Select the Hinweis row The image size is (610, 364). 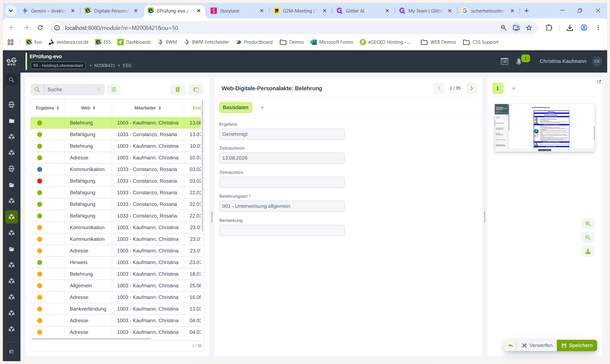click(x=116, y=262)
